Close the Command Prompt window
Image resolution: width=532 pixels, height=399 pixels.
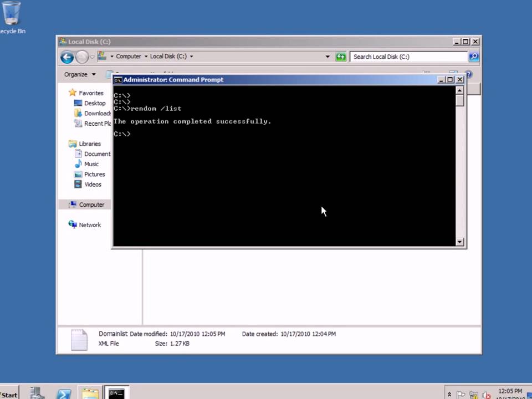point(460,80)
